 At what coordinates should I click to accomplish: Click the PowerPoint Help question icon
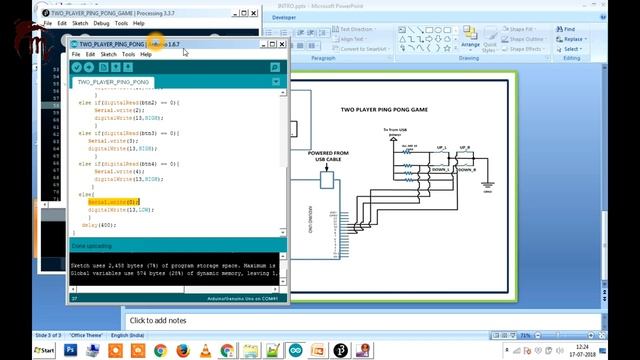coord(603,17)
